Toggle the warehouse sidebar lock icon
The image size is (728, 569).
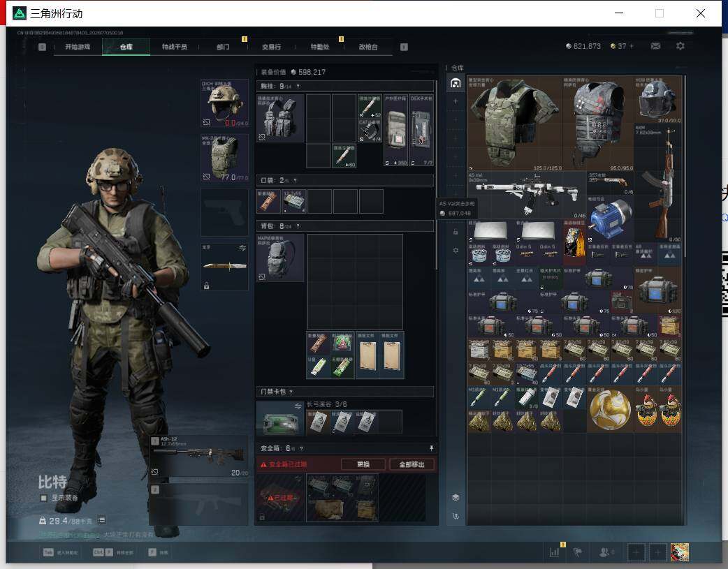tap(456, 232)
